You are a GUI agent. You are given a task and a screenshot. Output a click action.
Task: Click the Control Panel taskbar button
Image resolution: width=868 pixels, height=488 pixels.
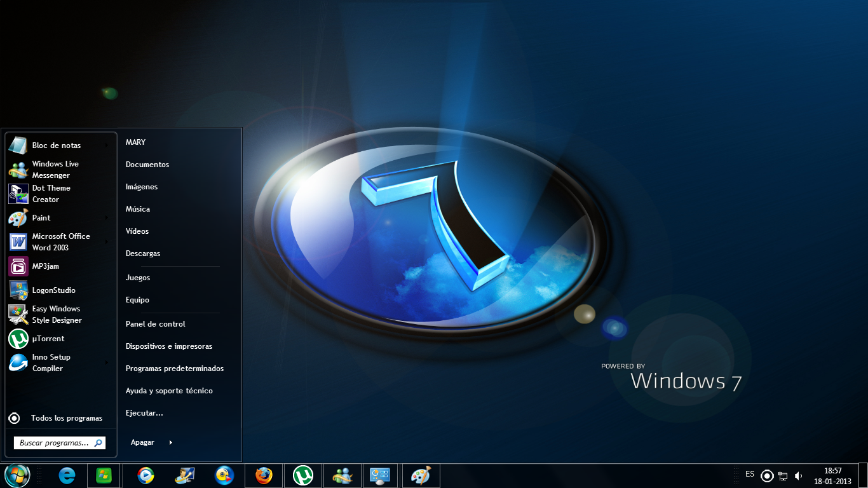pyautogui.click(x=380, y=475)
